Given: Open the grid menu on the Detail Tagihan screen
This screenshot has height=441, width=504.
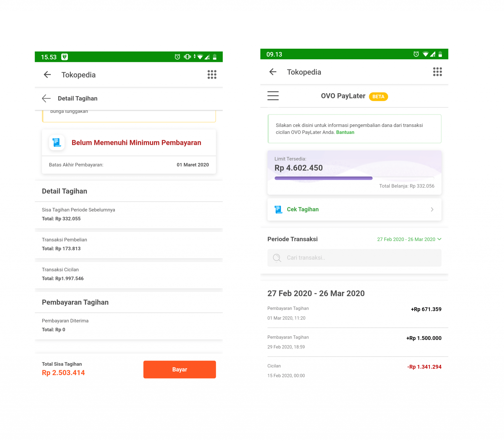Looking at the screenshot, I should tap(211, 75).
